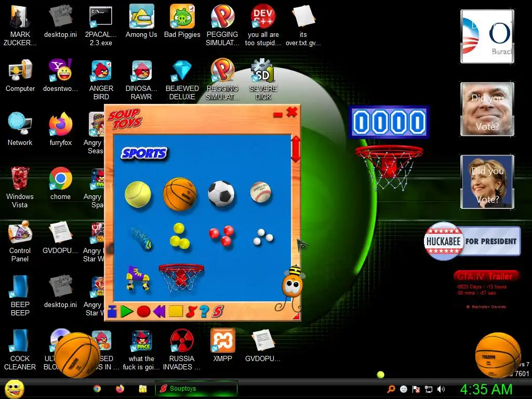Launch Firefox from the taskbar
Screen dimensions: 532x399
point(120,389)
